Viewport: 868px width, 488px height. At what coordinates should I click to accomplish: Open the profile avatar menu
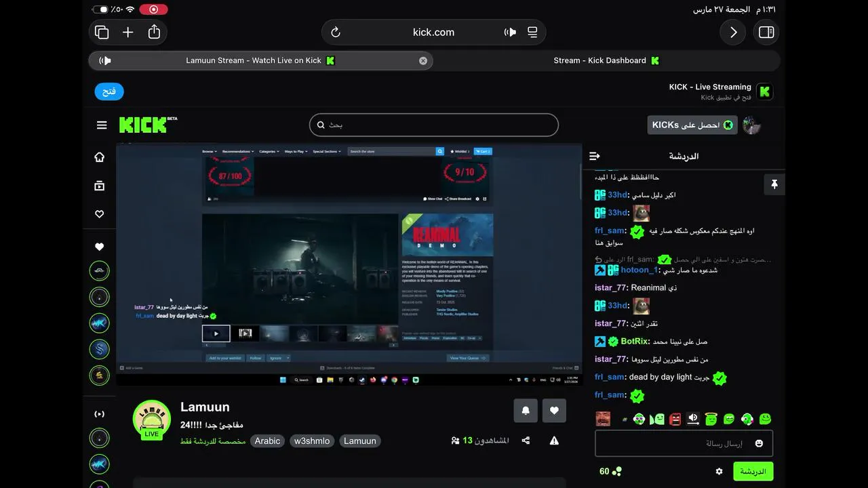(x=751, y=125)
